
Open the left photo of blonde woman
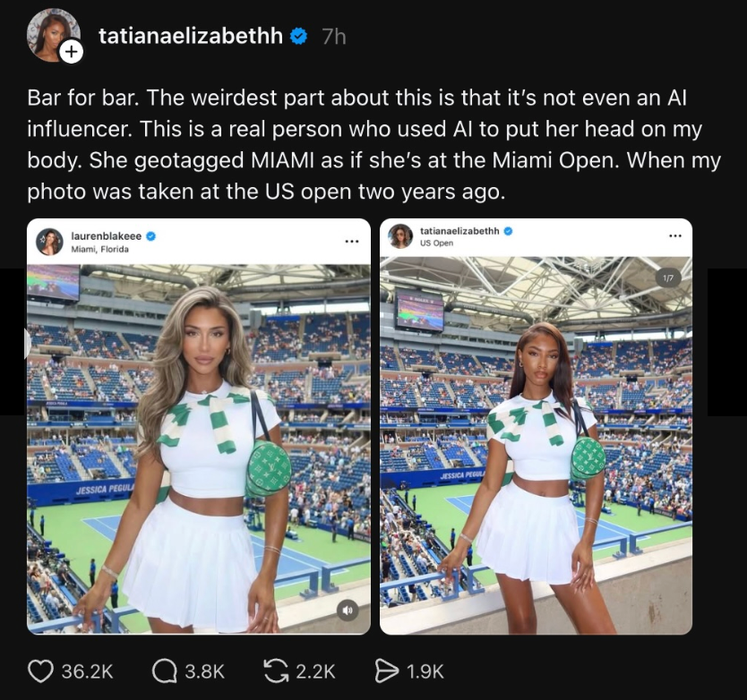coord(199,448)
